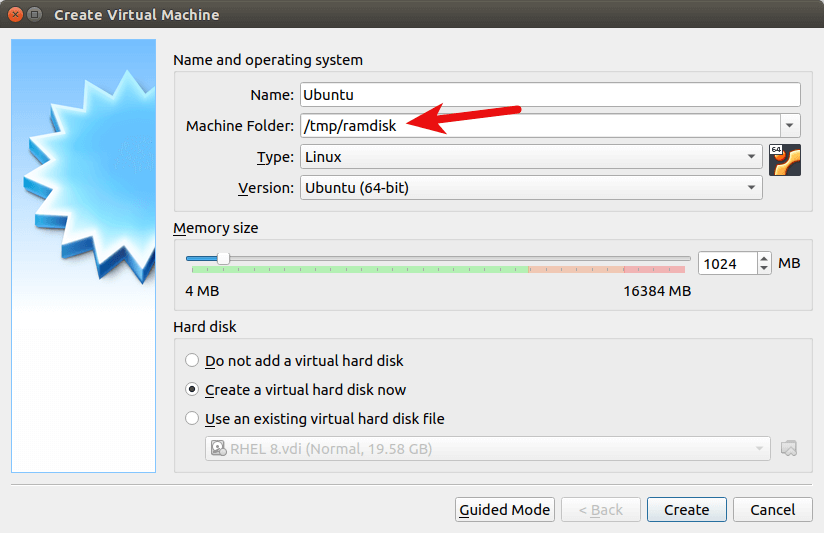Viewport: 824px width, 533px height.
Task: Select 'Create a virtual hard disk now'
Action: coord(192,390)
